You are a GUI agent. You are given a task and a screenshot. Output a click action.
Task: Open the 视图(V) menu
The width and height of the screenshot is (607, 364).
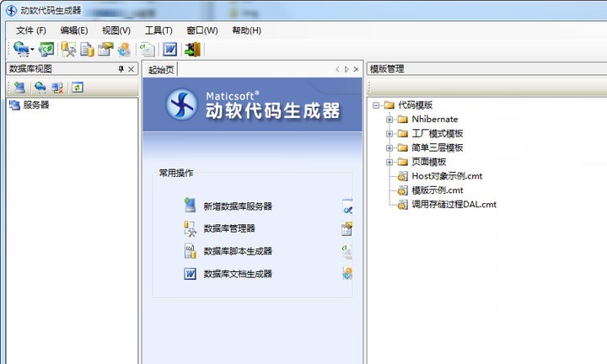click(x=116, y=30)
